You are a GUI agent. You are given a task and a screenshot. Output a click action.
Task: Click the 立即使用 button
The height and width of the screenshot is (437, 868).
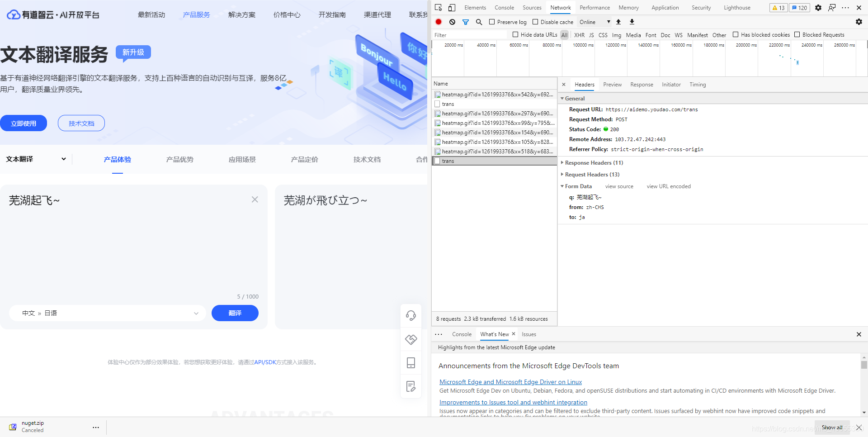coord(24,123)
